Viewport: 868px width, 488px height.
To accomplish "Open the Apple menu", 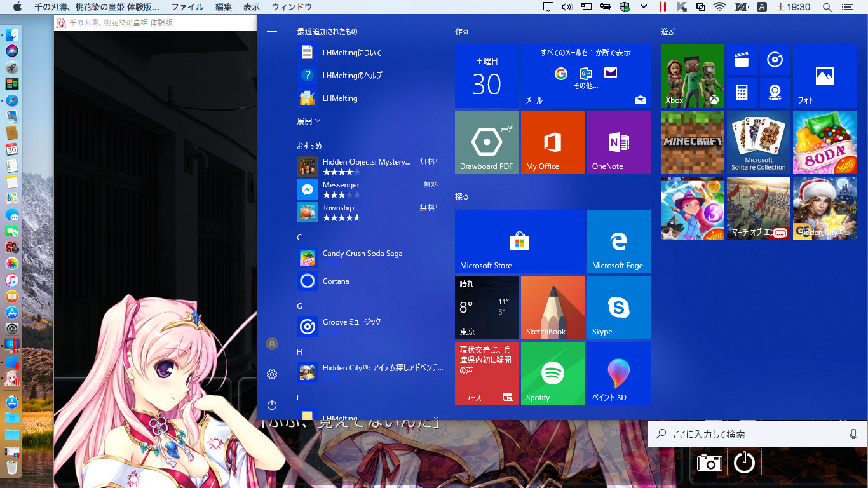I will tap(17, 7).
